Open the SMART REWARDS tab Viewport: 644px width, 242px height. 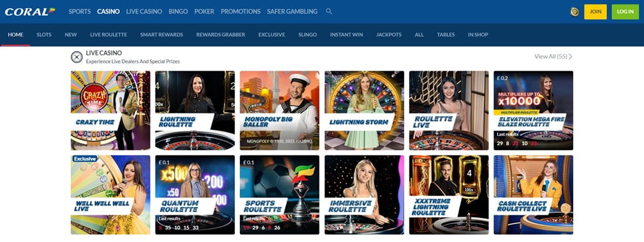pos(161,35)
